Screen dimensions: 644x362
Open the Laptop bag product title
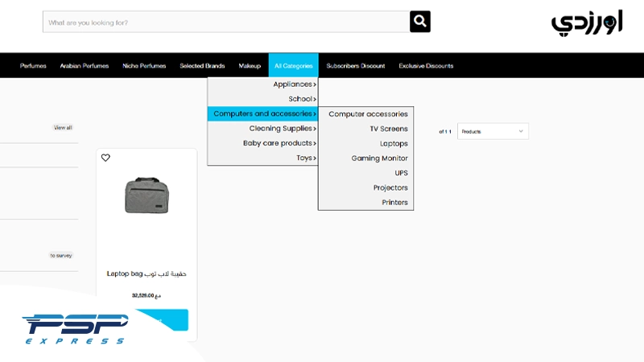pos(147,274)
